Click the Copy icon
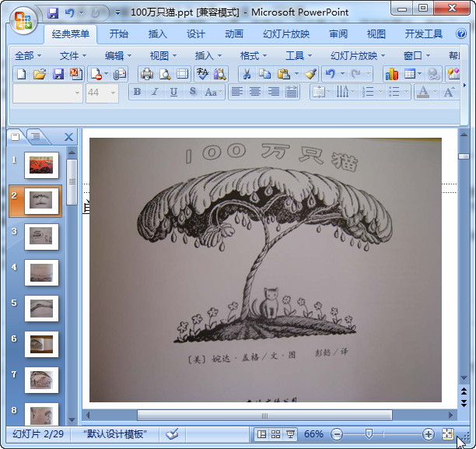476x449 pixels. coord(264,74)
